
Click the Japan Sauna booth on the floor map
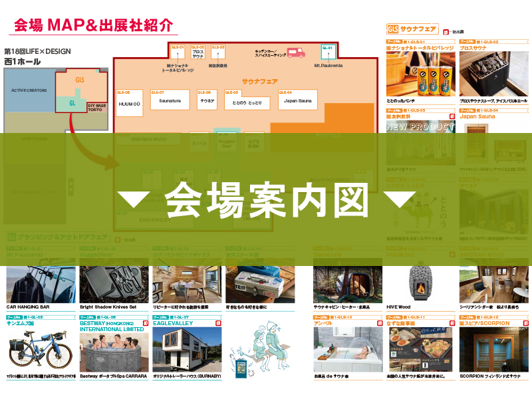[x=297, y=100]
